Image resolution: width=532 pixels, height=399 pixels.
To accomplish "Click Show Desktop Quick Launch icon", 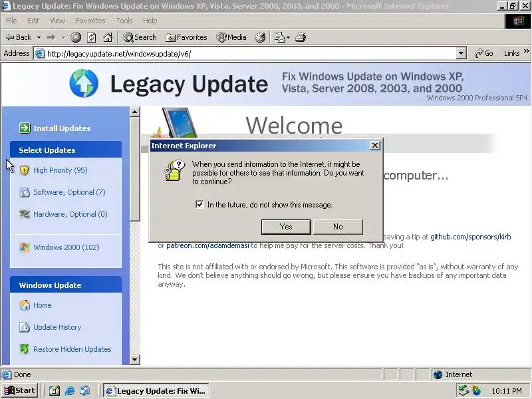I will click(55, 391).
